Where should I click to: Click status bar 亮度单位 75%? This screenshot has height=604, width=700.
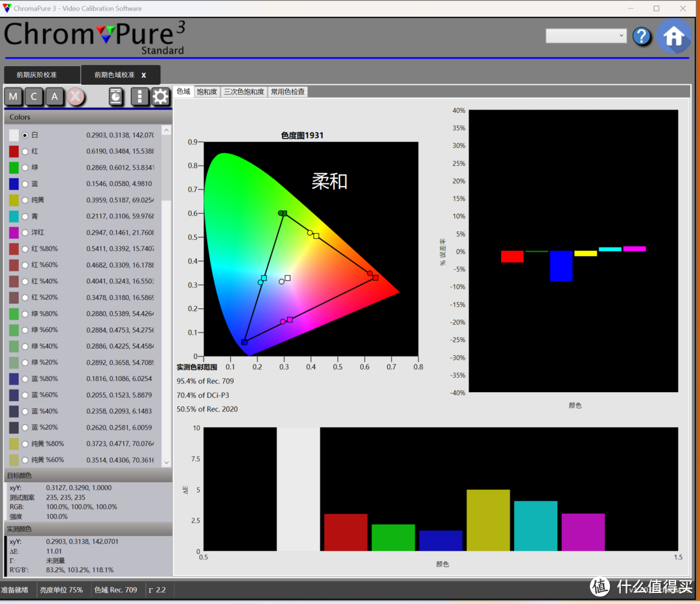[61, 590]
